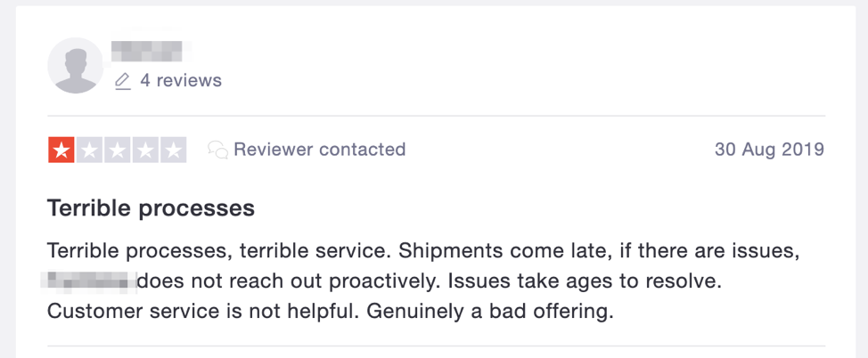Select the third grey star
This screenshot has height=358, width=868.
pyautogui.click(x=118, y=151)
